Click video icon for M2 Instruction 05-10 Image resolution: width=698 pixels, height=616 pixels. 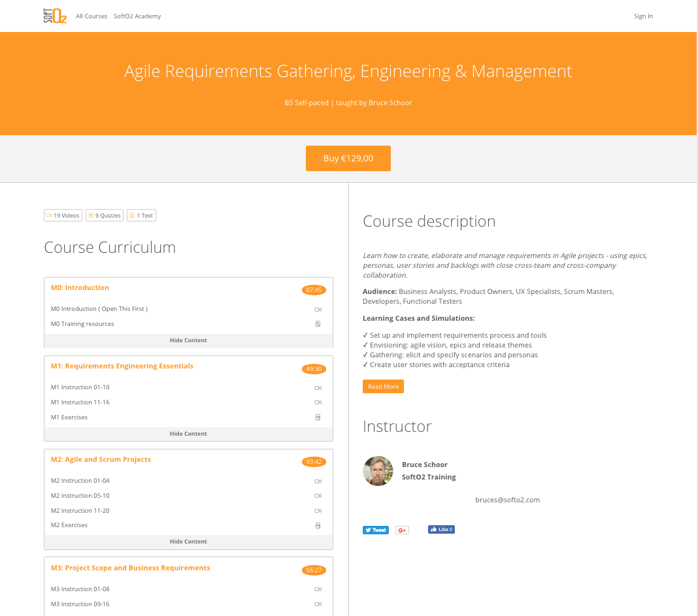coord(318,496)
